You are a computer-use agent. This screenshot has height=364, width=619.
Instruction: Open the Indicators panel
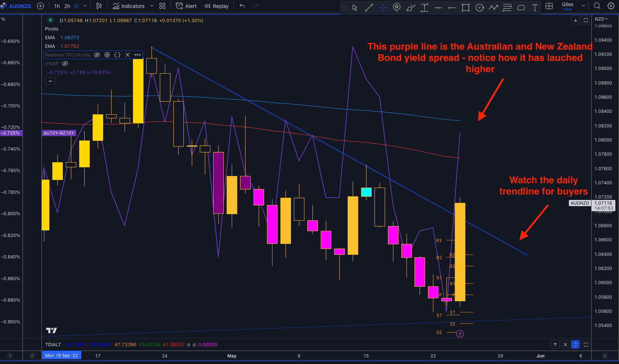pyautogui.click(x=129, y=6)
